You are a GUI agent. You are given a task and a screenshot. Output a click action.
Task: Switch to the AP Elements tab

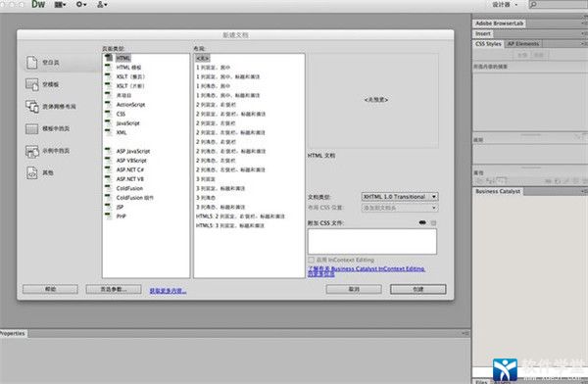tap(523, 44)
